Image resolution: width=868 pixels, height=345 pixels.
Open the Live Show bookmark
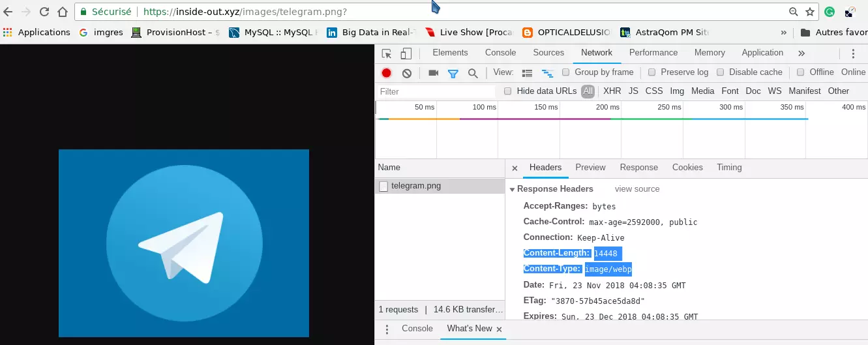469,32
